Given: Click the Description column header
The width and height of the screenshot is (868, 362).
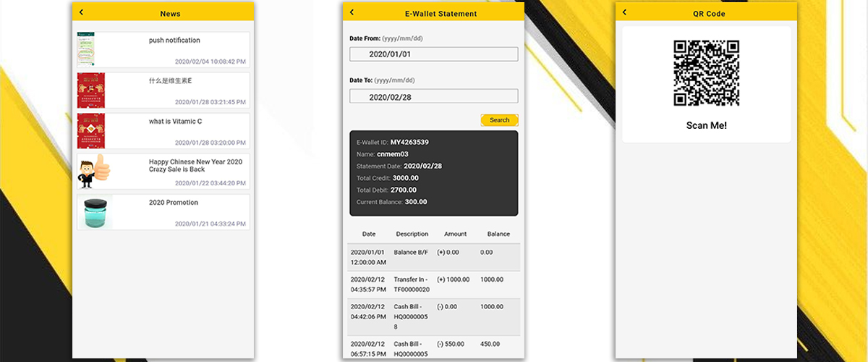Looking at the screenshot, I should pos(412,234).
